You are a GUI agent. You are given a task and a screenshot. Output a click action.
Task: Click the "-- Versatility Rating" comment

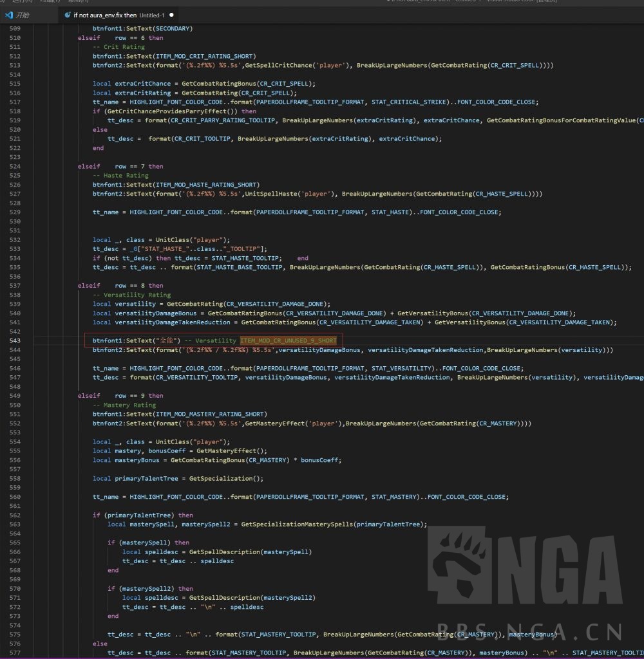point(131,295)
